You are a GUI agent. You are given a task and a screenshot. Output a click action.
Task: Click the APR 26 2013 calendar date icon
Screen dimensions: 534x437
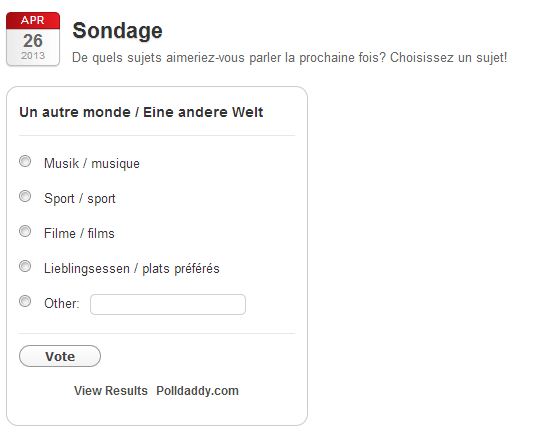pyautogui.click(x=33, y=39)
